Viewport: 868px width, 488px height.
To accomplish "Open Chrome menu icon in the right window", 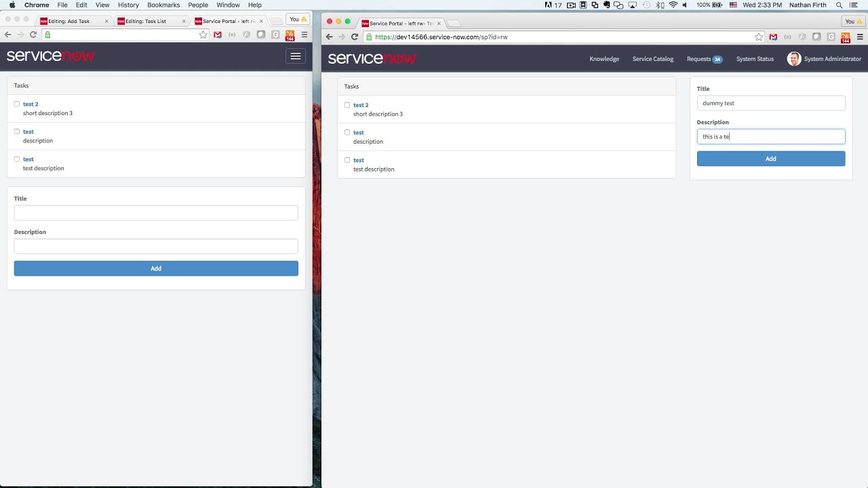I will [860, 37].
